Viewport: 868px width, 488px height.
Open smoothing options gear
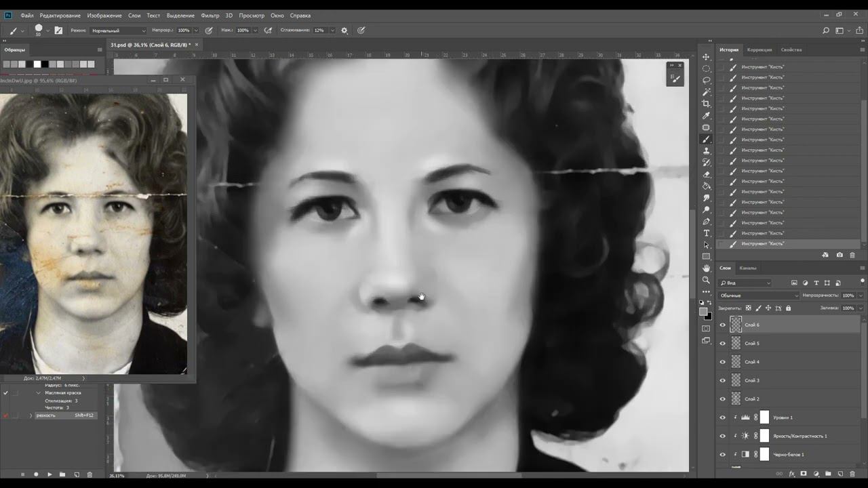(344, 30)
